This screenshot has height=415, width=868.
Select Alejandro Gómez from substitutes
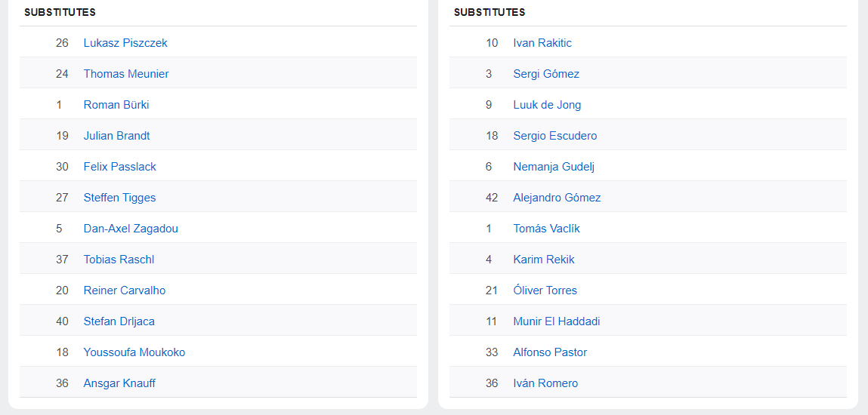tap(557, 198)
